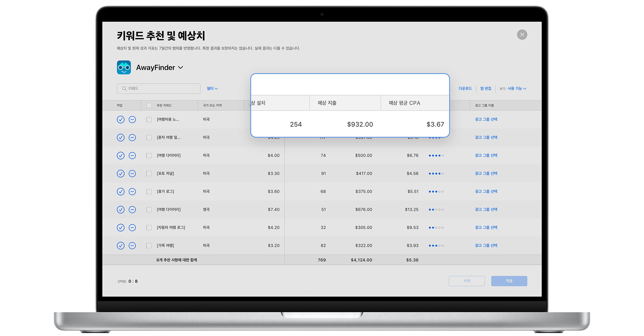Click the 769 total installs value
Viewport: 644px width, 336px height.
pyautogui.click(x=322, y=260)
